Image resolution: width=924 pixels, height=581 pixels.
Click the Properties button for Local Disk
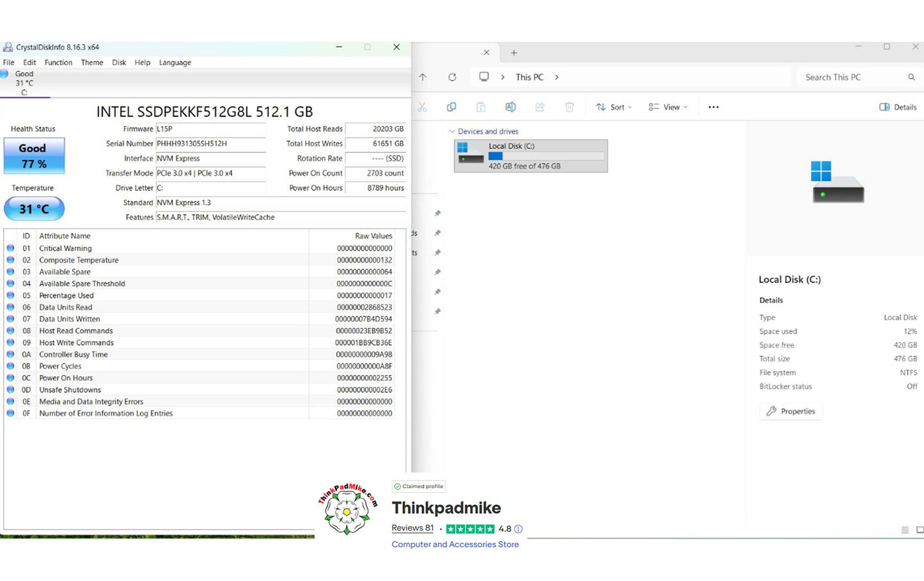(791, 411)
